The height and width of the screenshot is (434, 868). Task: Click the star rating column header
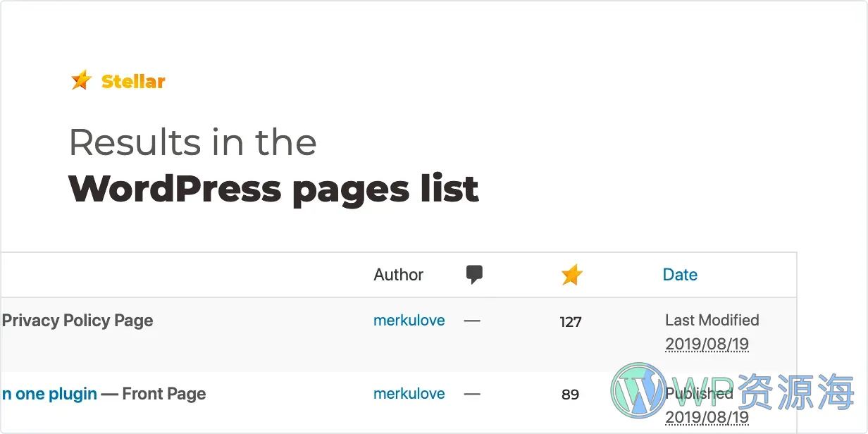tap(571, 275)
